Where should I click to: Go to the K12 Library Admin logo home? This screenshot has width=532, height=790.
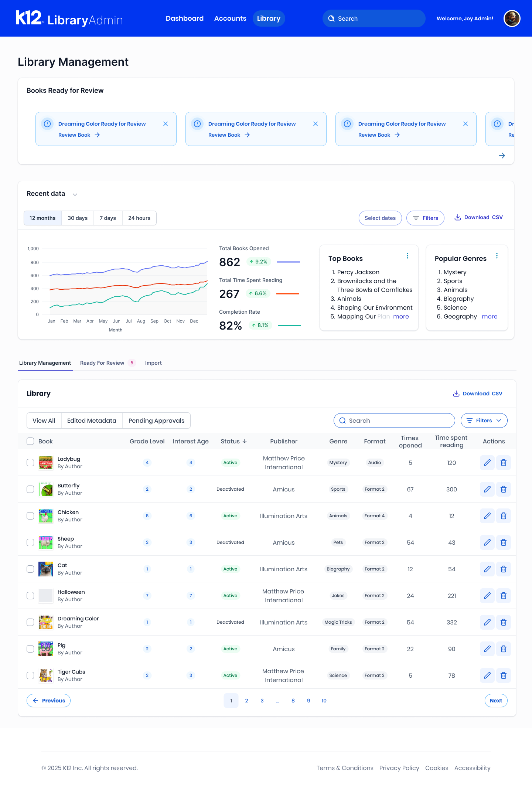pyautogui.click(x=69, y=18)
